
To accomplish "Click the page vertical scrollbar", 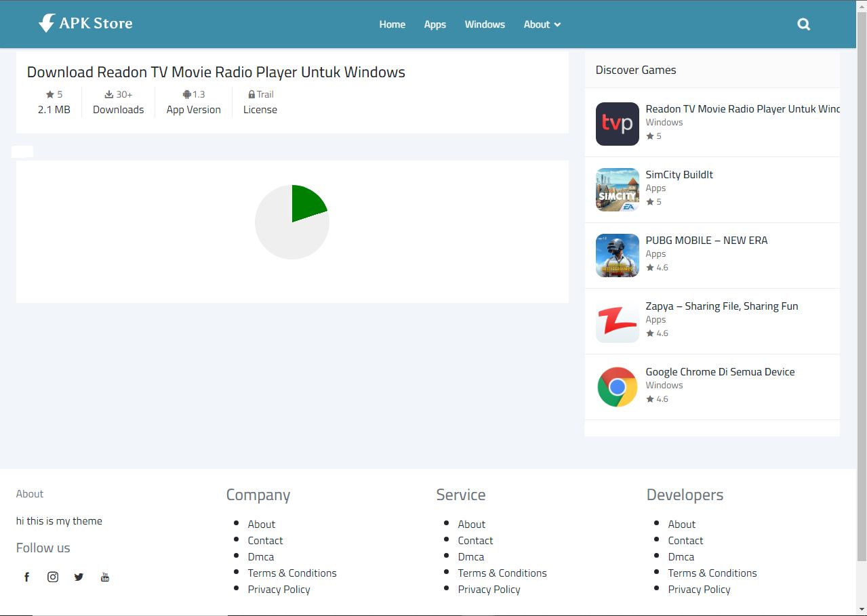I will pyautogui.click(x=862, y=285).
